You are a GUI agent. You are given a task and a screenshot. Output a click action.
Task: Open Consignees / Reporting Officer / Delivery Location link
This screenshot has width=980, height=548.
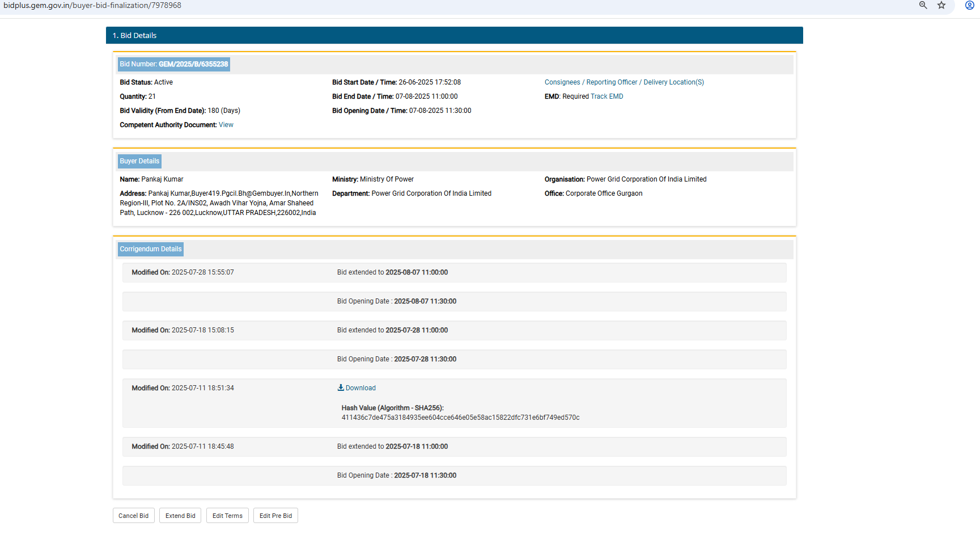coord(624,82)
